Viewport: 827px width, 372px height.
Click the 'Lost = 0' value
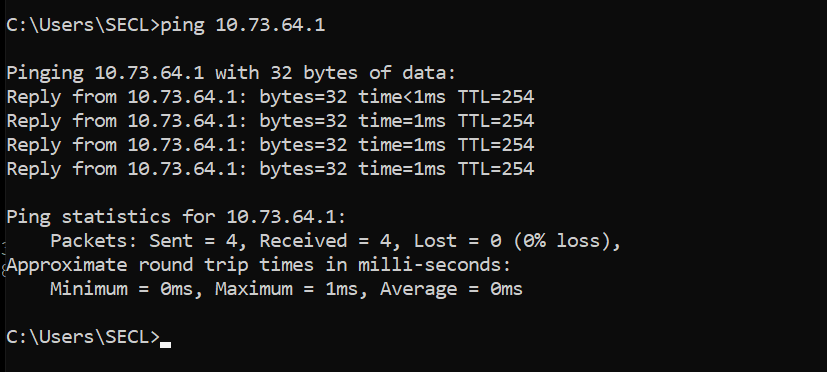tap(458, 241)
